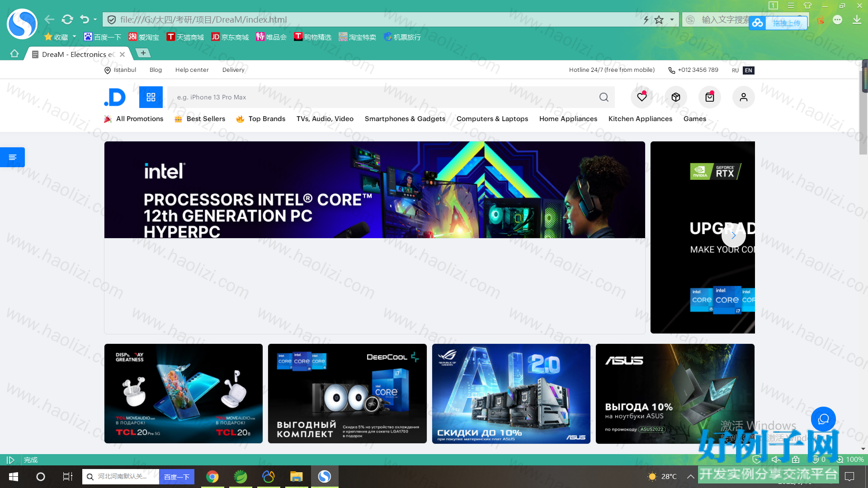
Task: Open the Windows Start menu
Action: tap(14, 477)
